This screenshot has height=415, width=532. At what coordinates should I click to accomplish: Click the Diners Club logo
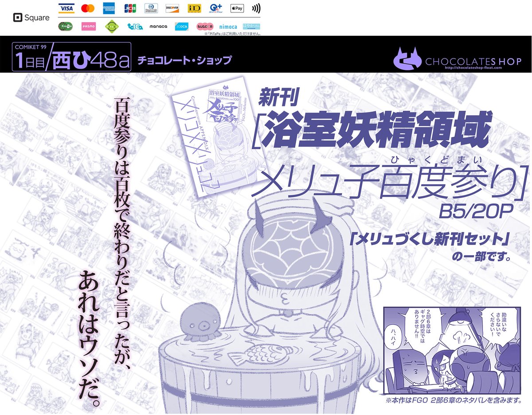click(151, 8)
